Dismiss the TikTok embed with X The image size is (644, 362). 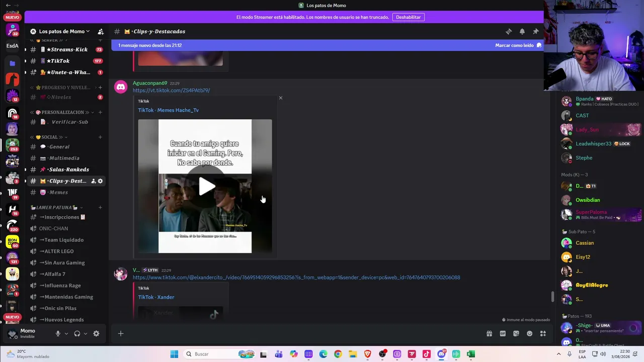[281, 98]
